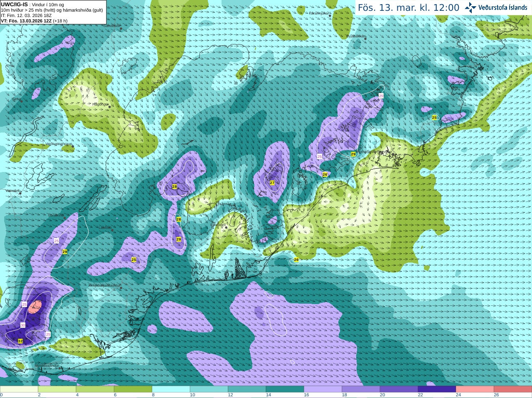The image size is (532, 398).
Task: Click the Setur place label
Action: pos(16,99)
